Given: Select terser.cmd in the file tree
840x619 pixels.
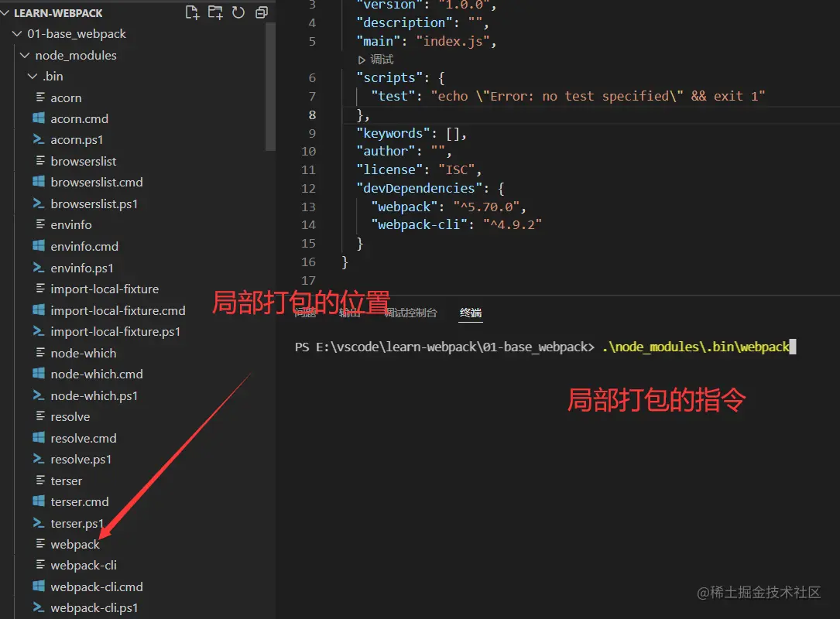Looking at the screenshot, I should coord(79,501).
